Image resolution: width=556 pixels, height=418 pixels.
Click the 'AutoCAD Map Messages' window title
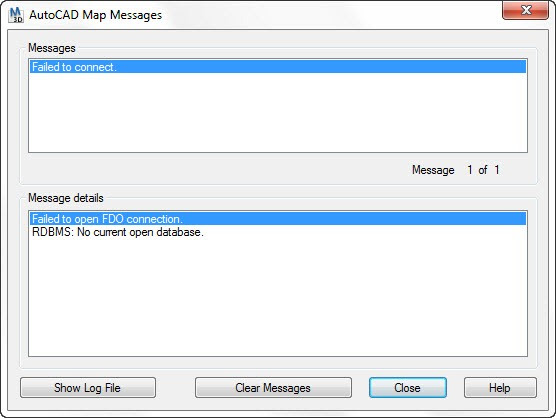pyautogui.click(x=95, y=15)
